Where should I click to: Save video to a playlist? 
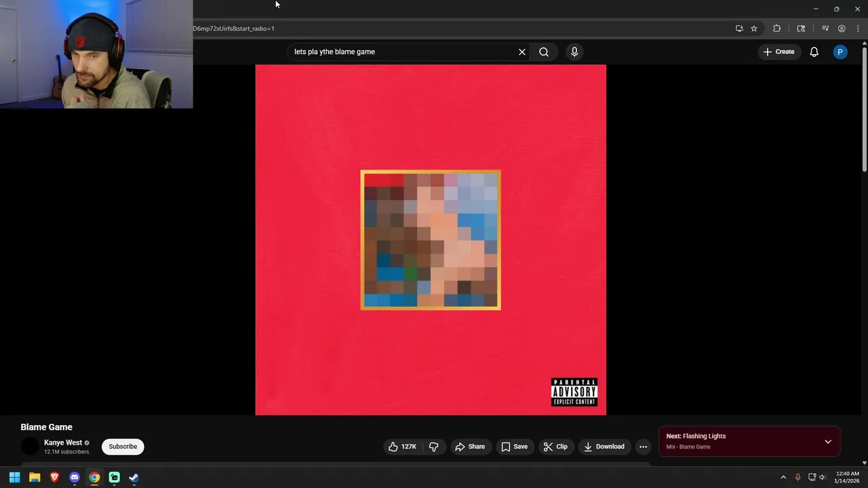click(x=514, y=447)
